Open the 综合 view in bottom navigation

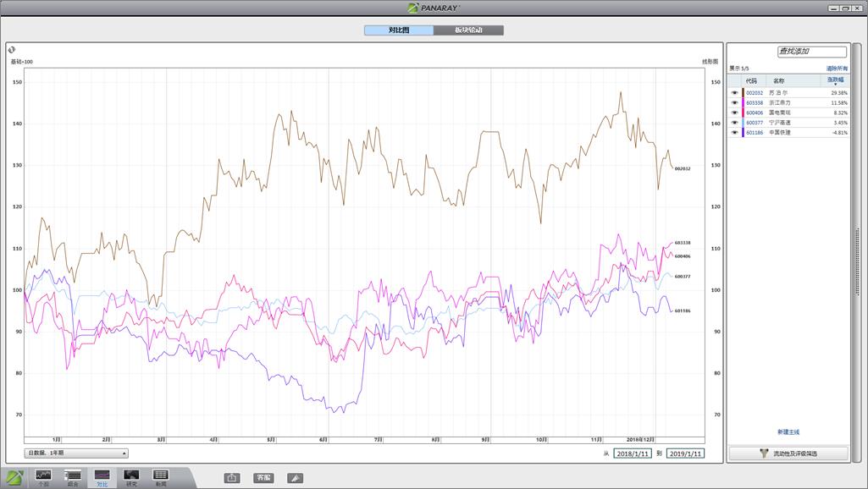click(x=73, y=477)
